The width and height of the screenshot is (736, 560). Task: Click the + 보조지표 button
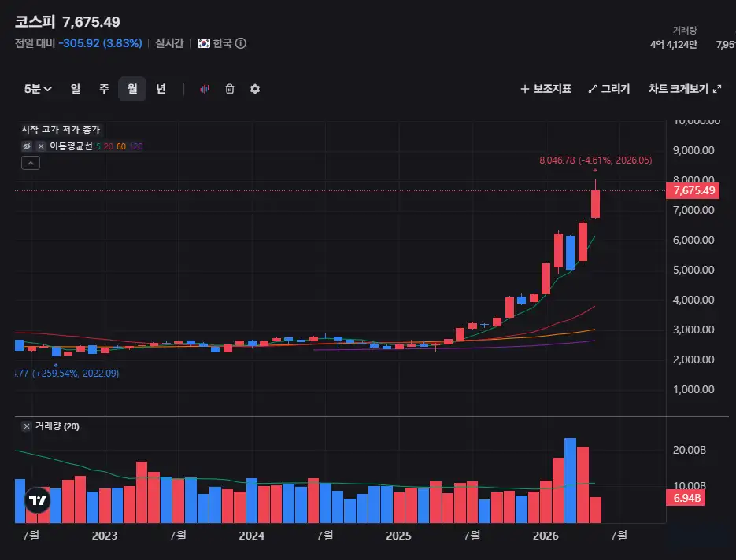click(546, 89)
